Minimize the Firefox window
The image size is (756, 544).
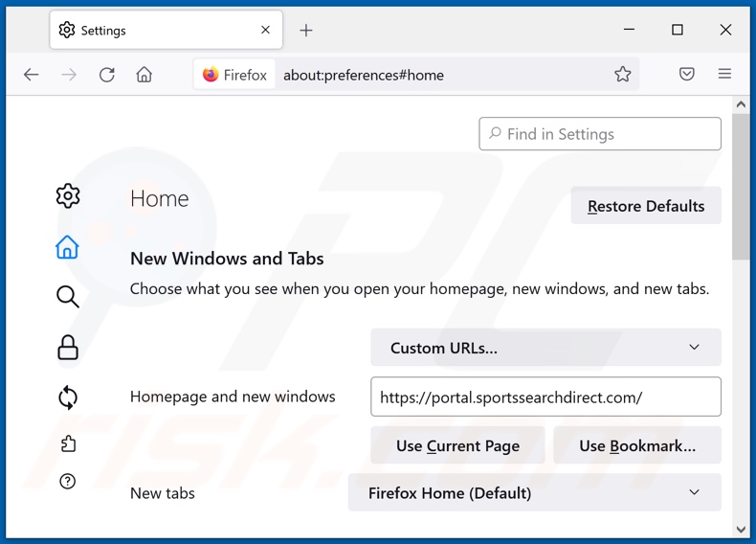(x=629, y=30)
